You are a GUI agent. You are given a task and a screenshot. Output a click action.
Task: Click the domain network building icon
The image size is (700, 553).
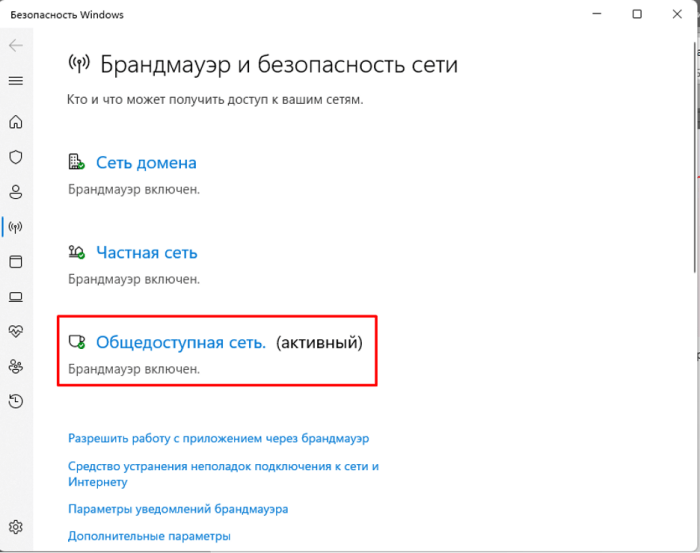(x=76, y=162)
